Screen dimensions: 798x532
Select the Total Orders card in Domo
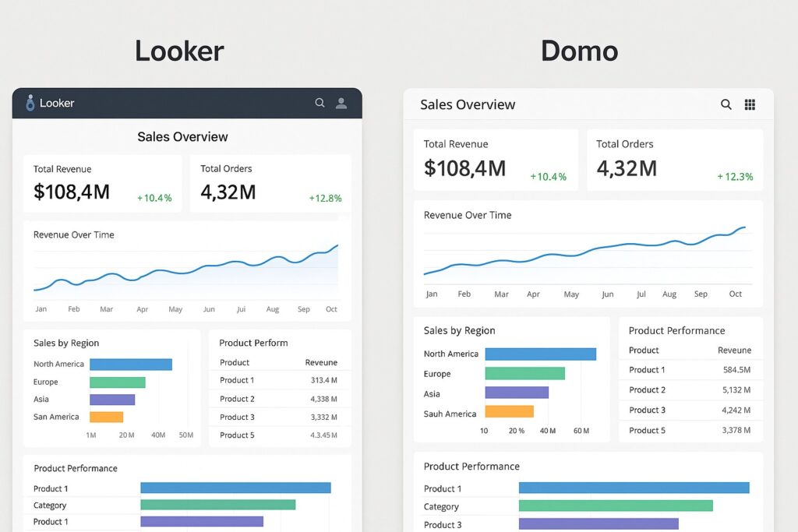coord(675,160)
